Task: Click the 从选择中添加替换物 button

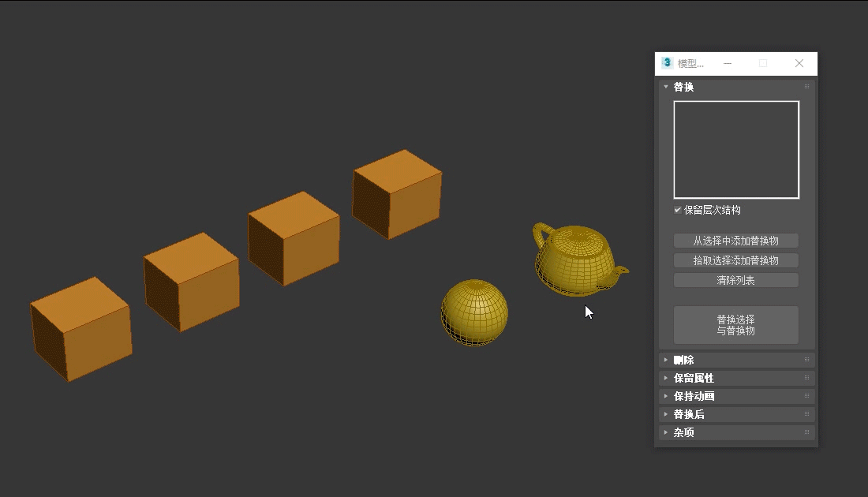Action: pyautogui.click(x=735, y=241)
